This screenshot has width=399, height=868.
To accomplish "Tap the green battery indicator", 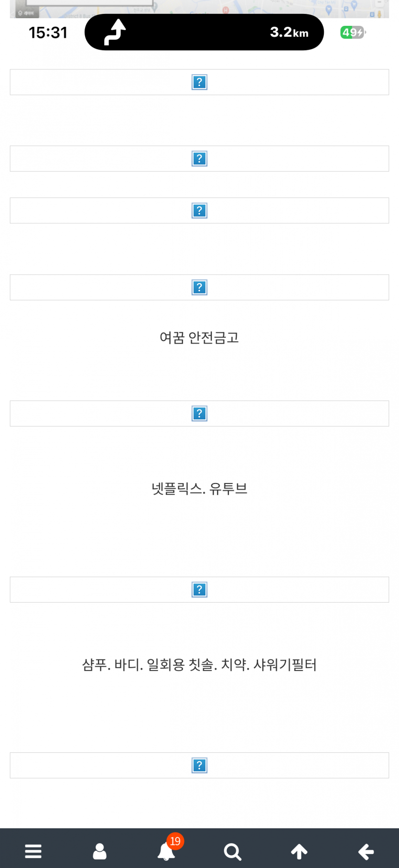I will coord(353,33).
